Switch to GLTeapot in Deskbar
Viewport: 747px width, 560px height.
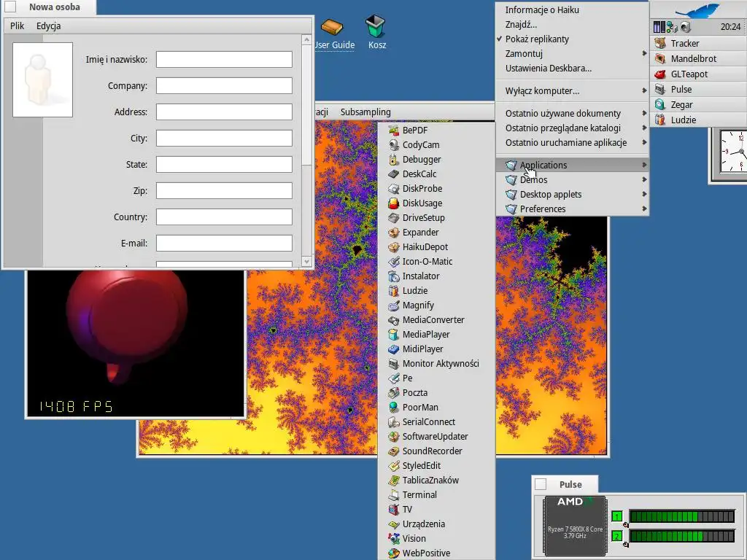click(698, 74)
